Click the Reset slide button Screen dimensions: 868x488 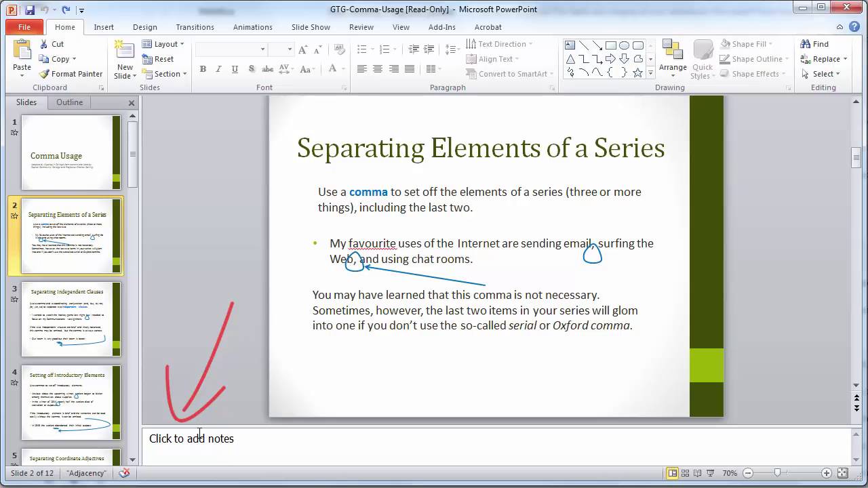click(162, 59)
